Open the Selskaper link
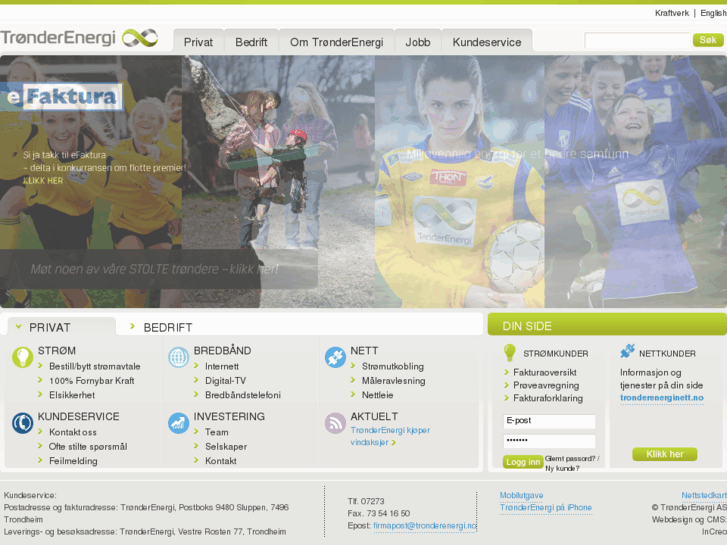This screenshot has height=545, width=727. coord(226,447)
